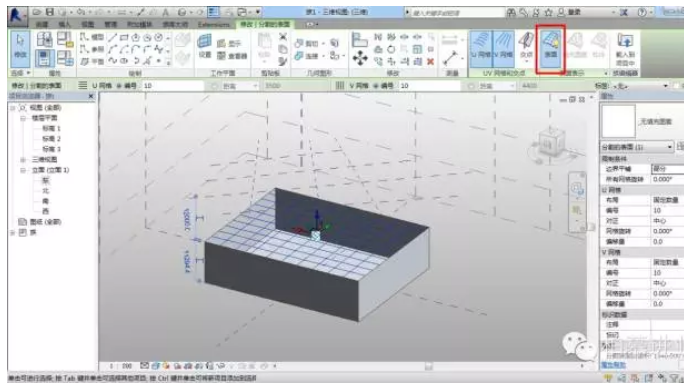
Task: Click the Save icon in quick access toolbar
Action: 50,12
